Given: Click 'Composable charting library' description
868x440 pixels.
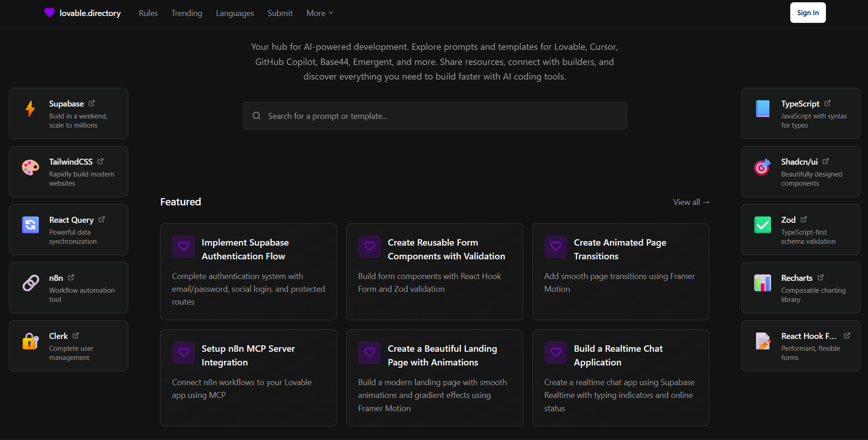Looking at the screenshot, I should click(x=813, y=295).
